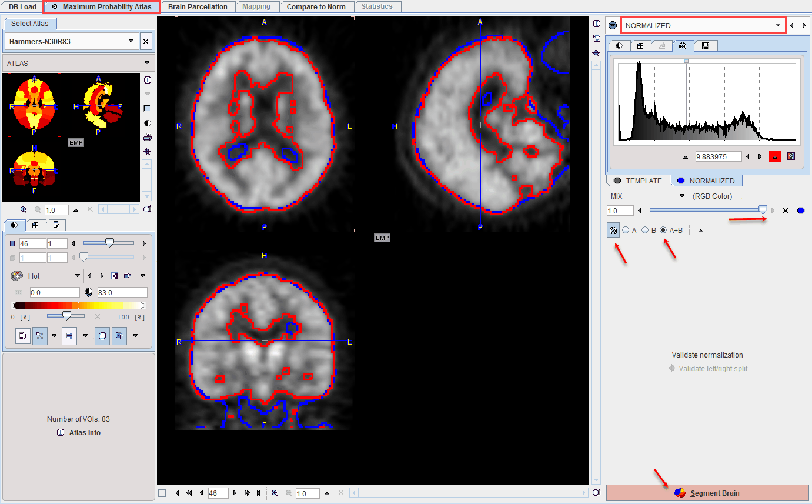The image size is (812, 504).
Task: Click the slice number field 46 below viewer
Action: (x=218, y=493)
